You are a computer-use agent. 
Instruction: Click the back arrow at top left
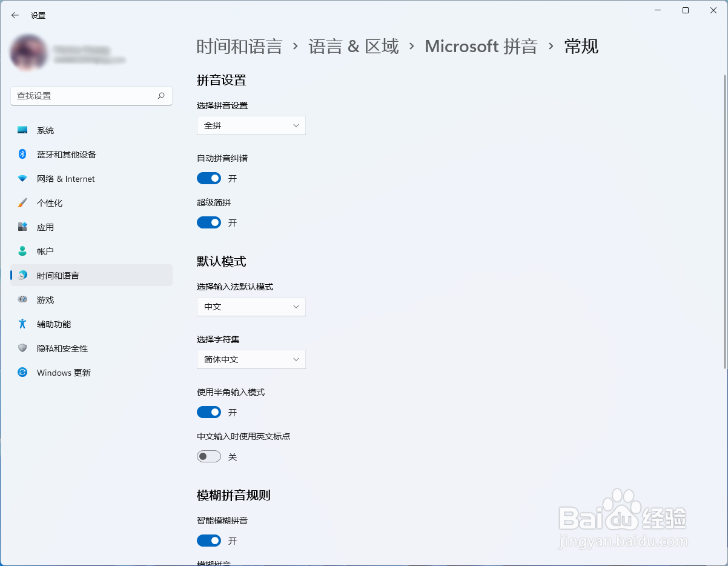[x=15, y=15]
